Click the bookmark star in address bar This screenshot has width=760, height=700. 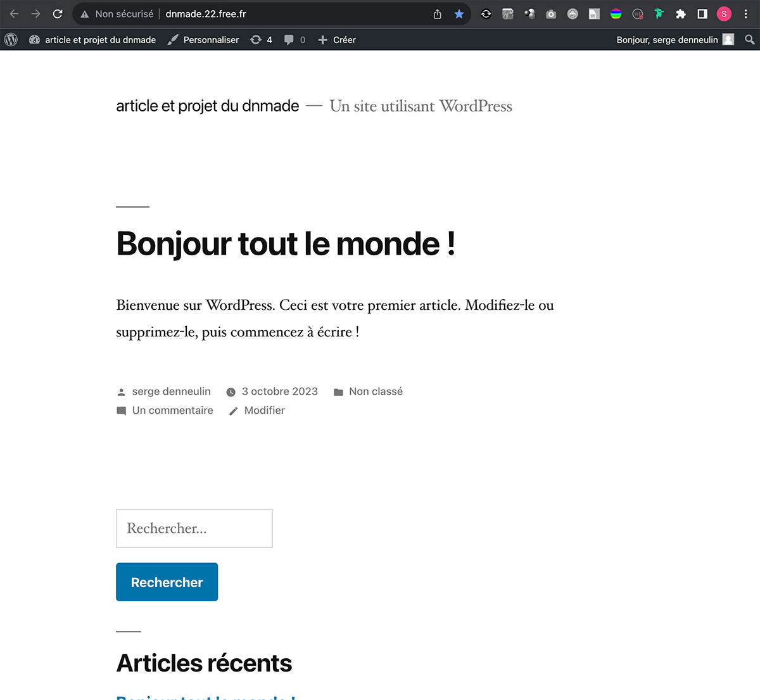(459, 14)
